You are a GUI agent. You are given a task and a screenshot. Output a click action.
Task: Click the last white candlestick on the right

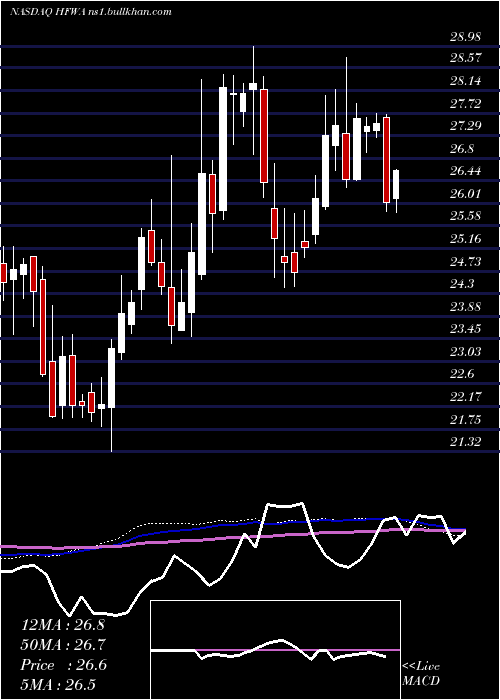pyautogui.click(x=396, y=192)
